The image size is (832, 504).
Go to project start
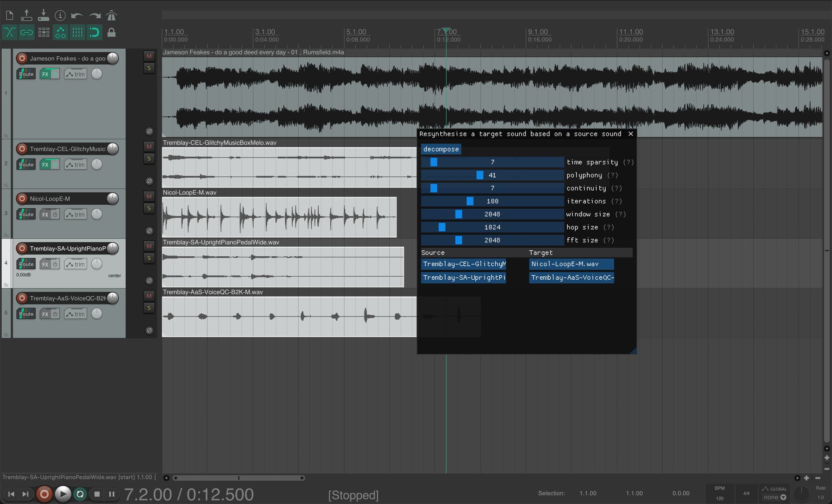point(11,494)
